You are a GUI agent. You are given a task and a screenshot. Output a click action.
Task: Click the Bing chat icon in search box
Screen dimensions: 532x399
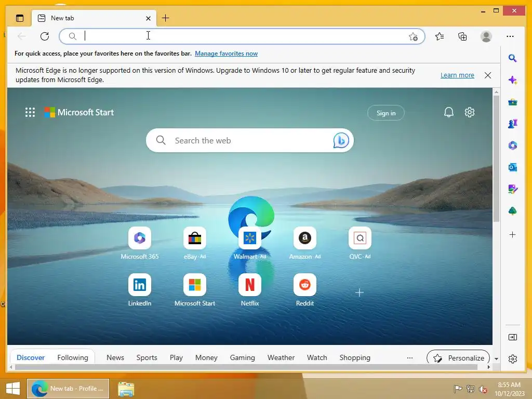341,140
